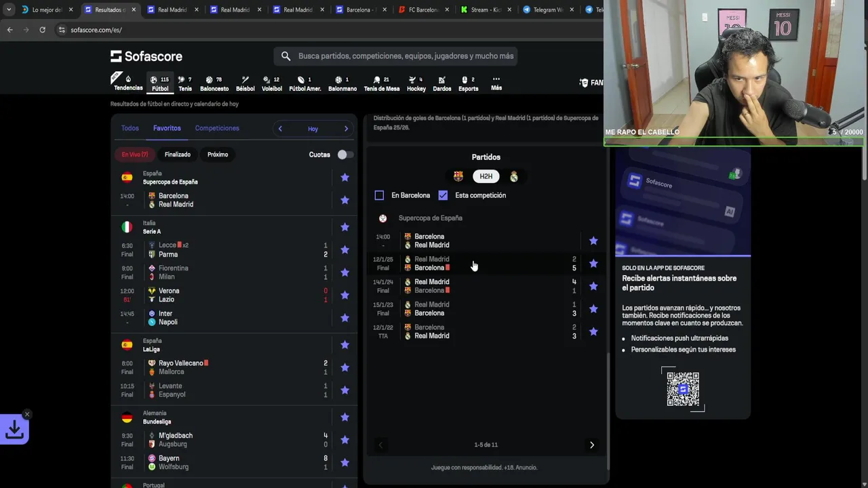Toggle star for 14/1/24 Real Madrid vs Barcelona

593,286
